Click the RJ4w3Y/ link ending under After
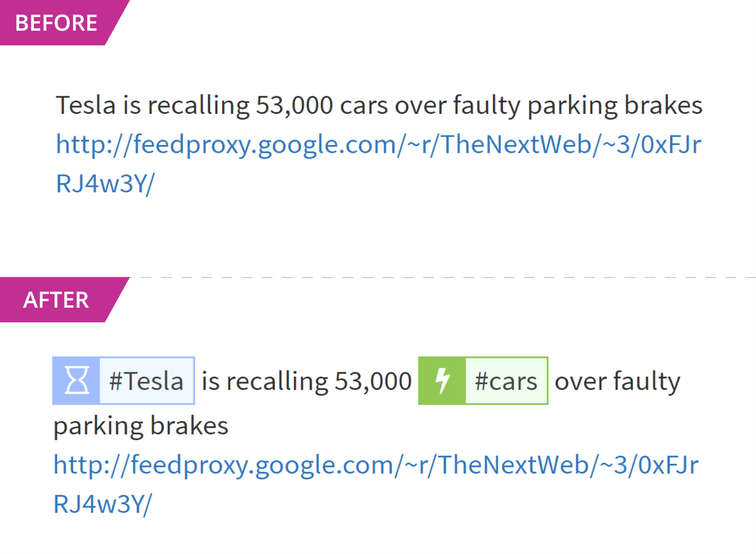Image resolution: width=756 pixels, height=554 pixels. click(103, 504)
